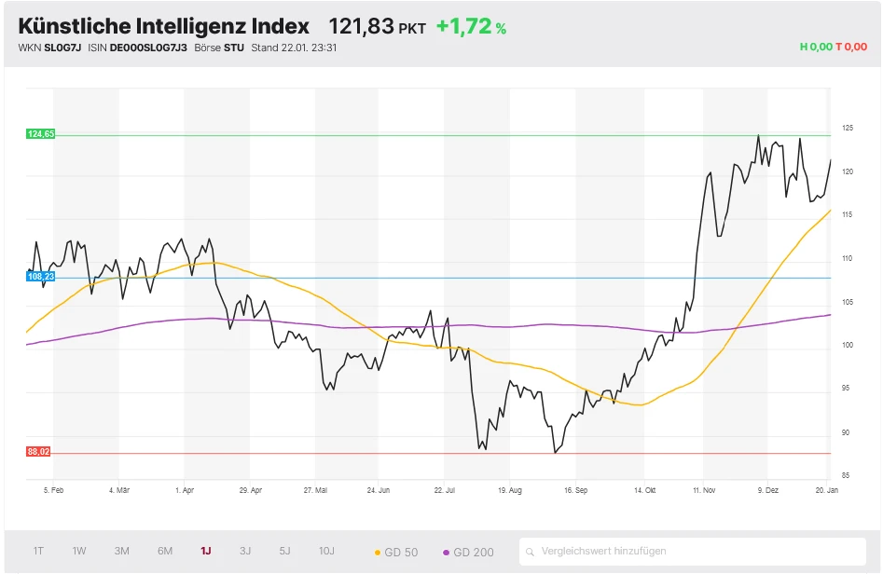Click the blue 108,23 price line label

tap(41, 276)
